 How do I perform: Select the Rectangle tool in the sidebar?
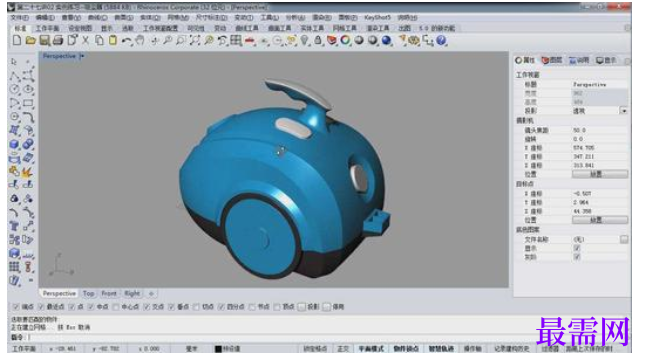pyautogui.click(x=28, y=103)
